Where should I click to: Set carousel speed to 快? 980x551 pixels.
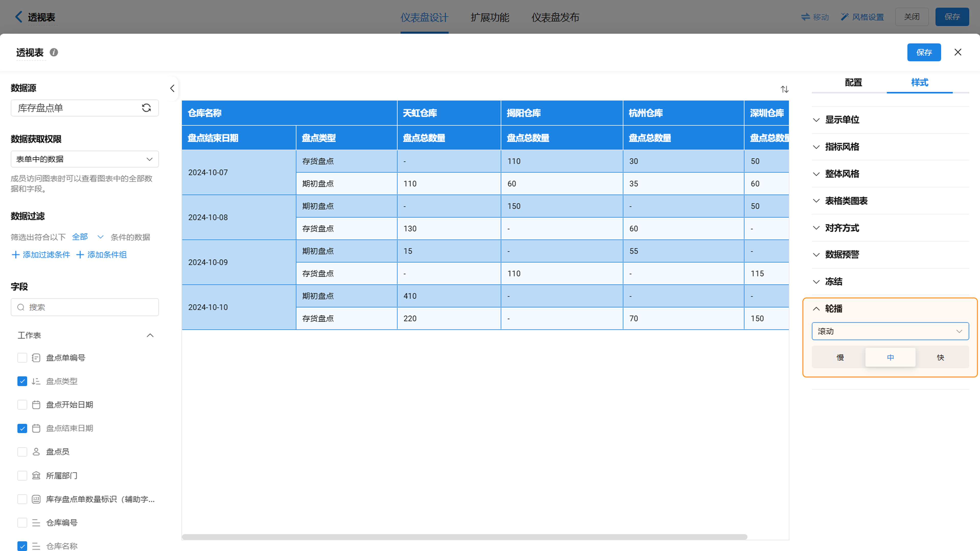pyautogui.click(x=940, y=357)
